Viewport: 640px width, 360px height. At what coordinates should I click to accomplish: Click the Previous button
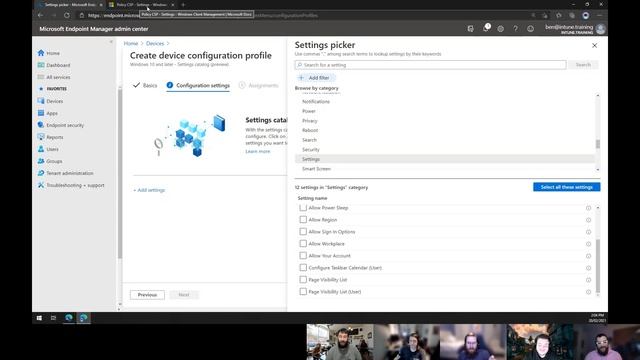coord(147,295)
